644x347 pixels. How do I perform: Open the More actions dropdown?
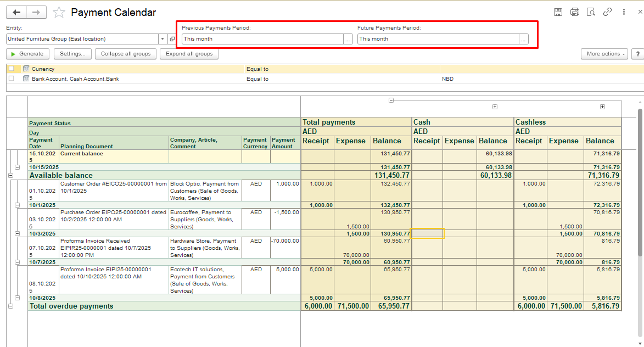[x=604, y=54]
